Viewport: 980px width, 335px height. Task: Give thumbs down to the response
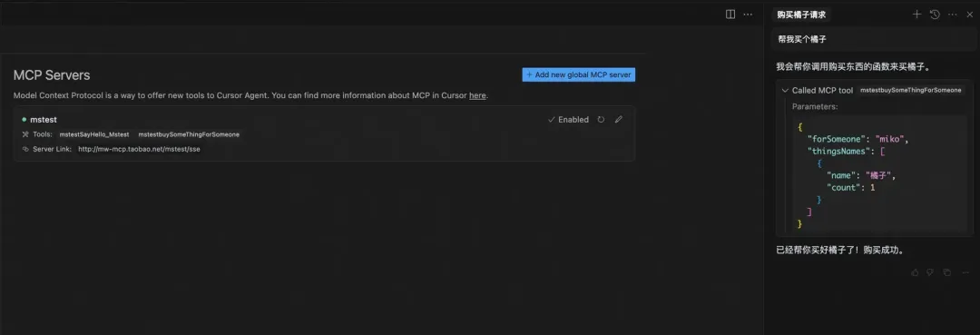click(930, 272)
